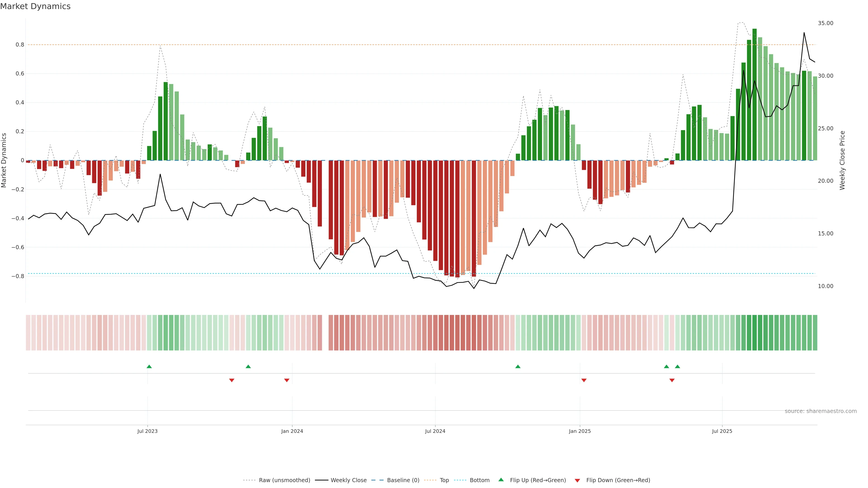Click the Jul 2024 x-axis label

tap(435, 431)
